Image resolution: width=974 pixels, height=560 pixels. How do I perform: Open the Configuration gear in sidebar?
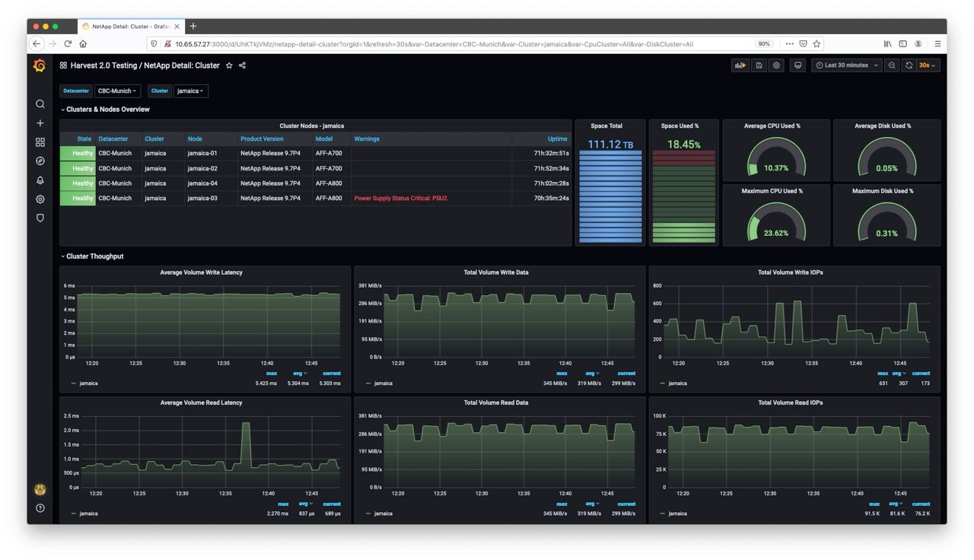tap(40, 199)
